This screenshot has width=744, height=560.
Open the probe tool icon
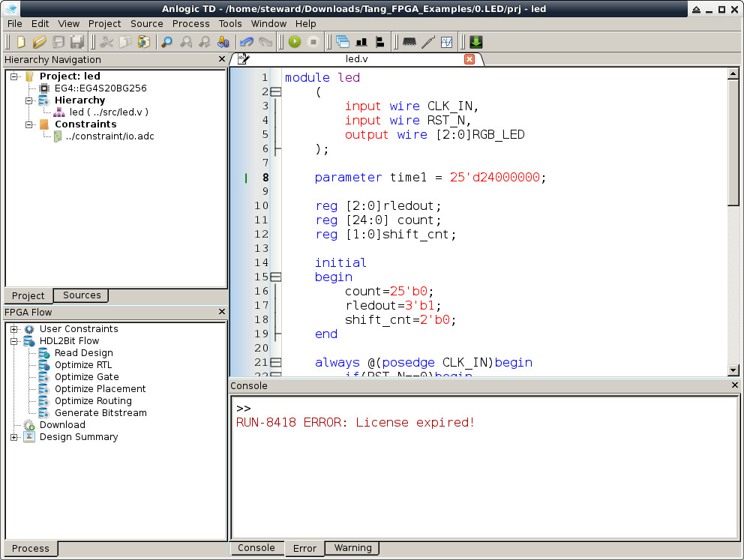point(428,42)
